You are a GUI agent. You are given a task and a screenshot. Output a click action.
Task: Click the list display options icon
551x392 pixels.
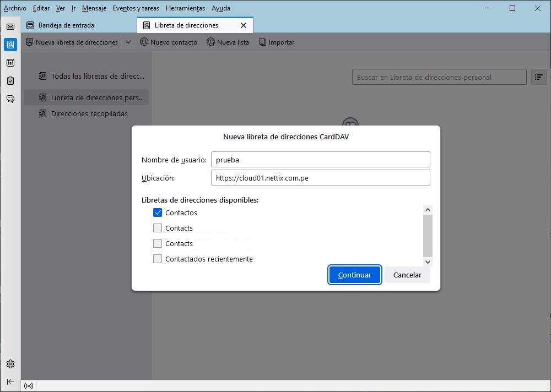point(538,78)
